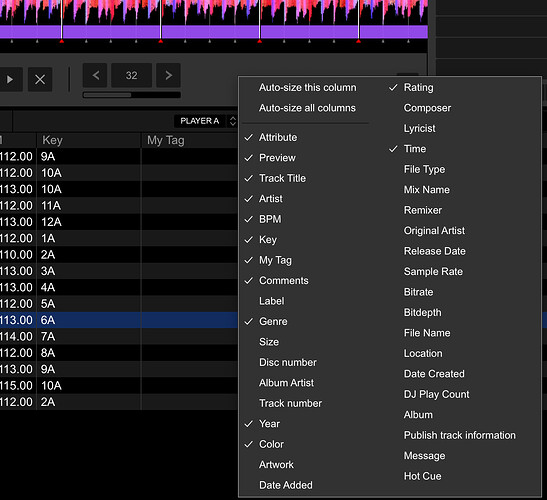The image size is (547, 500).
Task: Click the 11A key cell
Action: [x=89, y=206]
